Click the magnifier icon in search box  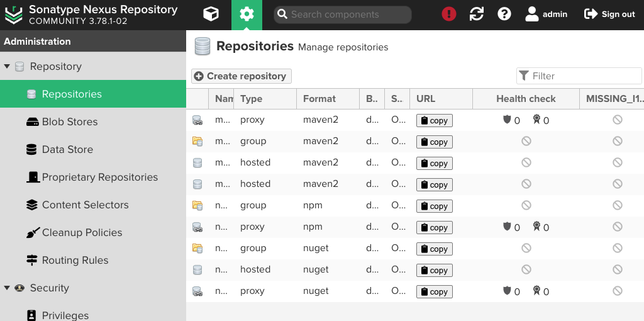pos(282,14)
